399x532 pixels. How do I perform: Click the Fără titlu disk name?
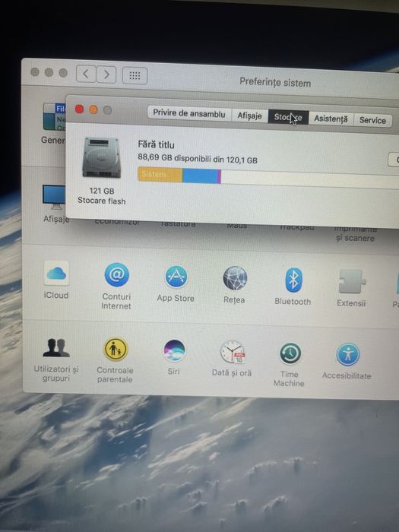(156, 144)
